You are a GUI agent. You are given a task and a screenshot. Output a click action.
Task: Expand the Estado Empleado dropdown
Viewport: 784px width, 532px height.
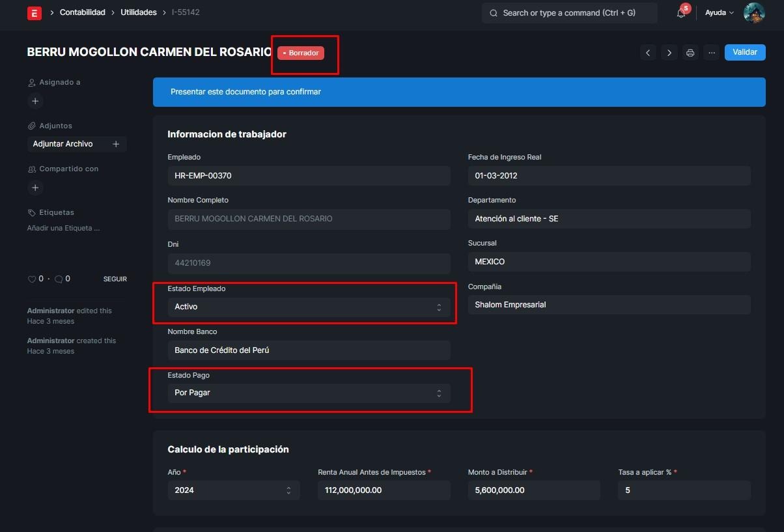[x=309, y=307]
